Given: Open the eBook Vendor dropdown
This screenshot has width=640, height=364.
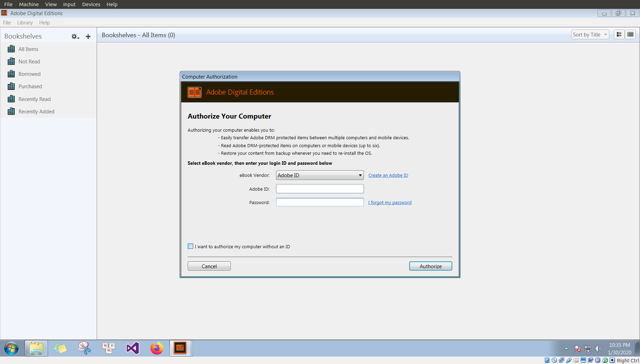Looking at the screenshot, I should coord(320,175).
